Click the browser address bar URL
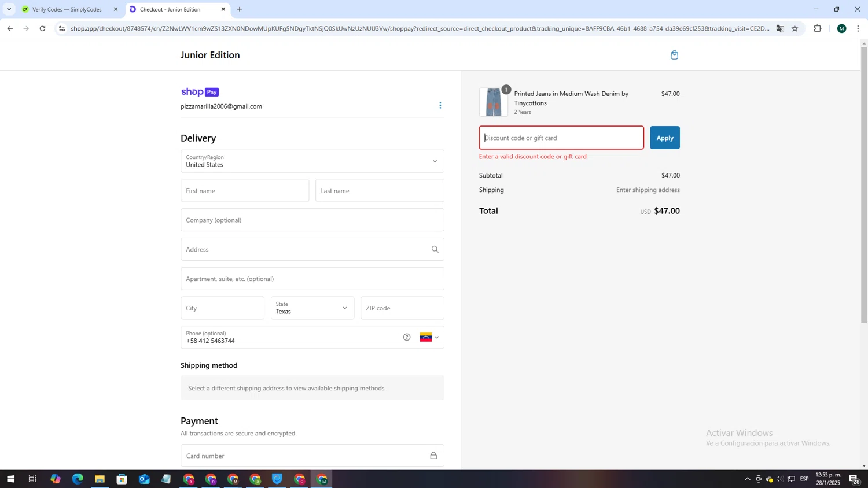Screen dimensions: 868x488 click(x=420, y=28)
